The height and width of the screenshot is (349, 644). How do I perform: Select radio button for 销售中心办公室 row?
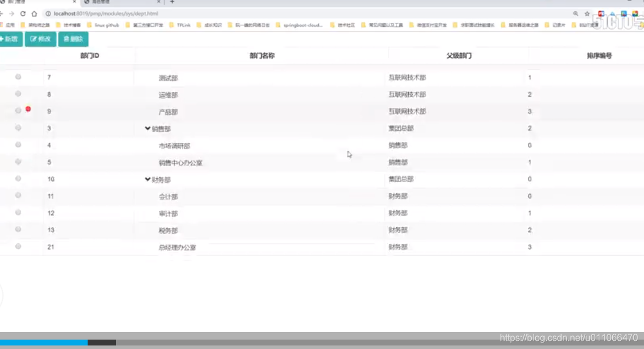[x=18, y=162]
